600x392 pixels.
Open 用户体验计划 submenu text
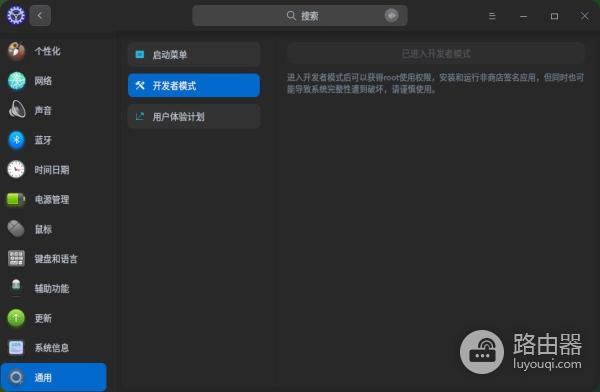coord(179,116)
